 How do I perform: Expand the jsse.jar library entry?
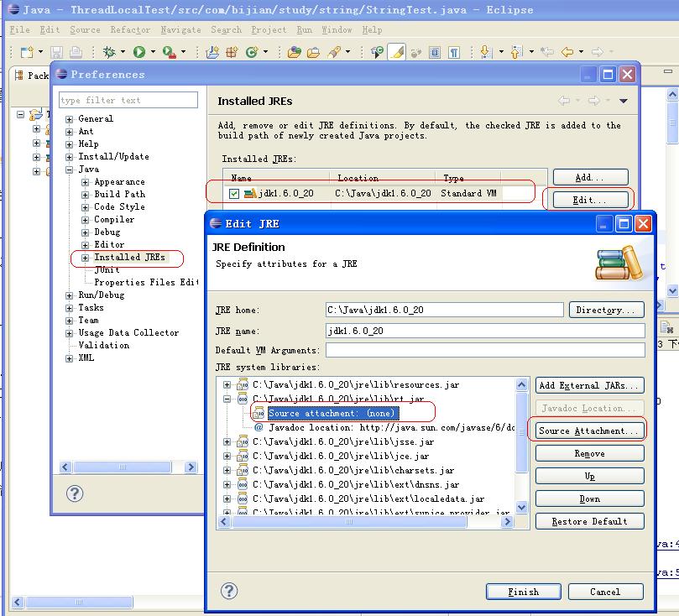point(227,441)
